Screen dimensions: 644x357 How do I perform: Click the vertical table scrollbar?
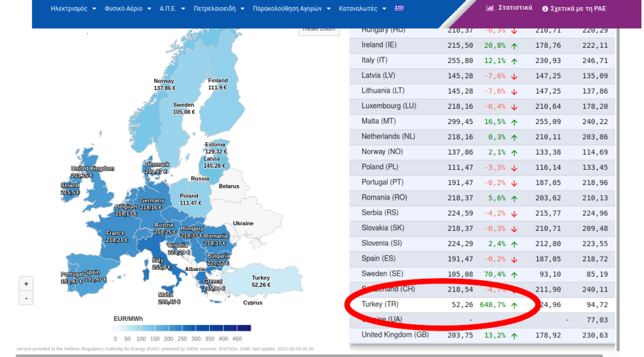coord(618,189)
